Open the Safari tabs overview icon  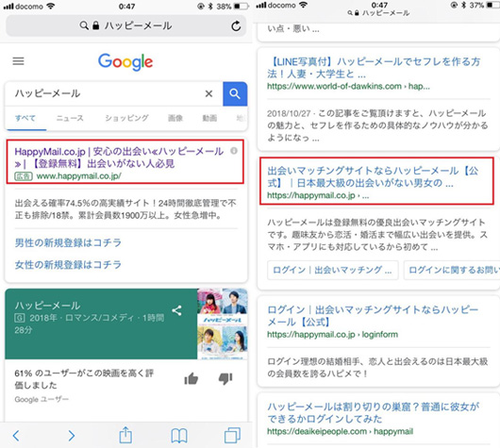[x=232, y=435]
